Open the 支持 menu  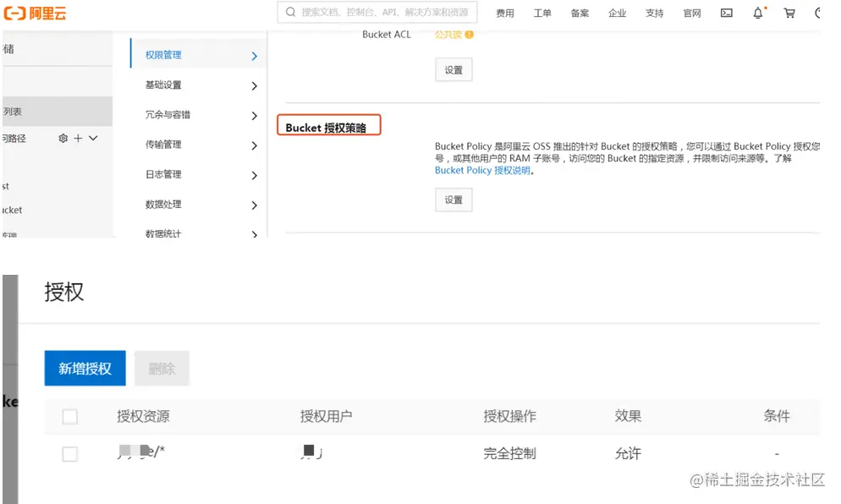pyautogui.click(x=654, y=13)
